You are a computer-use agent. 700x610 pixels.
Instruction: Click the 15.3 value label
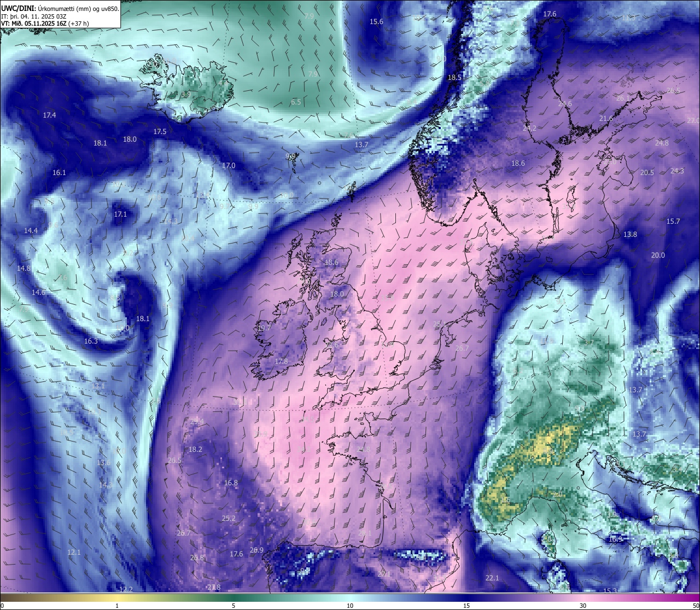point(610,591)
